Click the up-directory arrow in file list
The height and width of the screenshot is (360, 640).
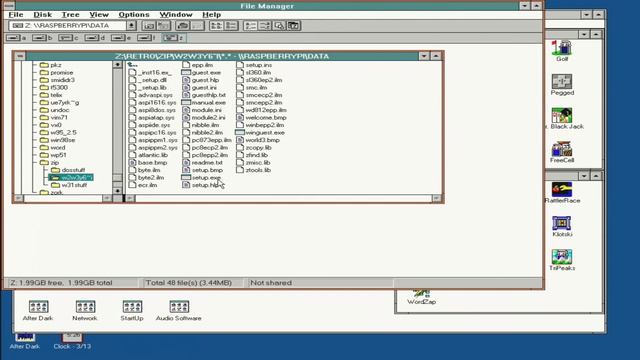[x=132, y=65]
